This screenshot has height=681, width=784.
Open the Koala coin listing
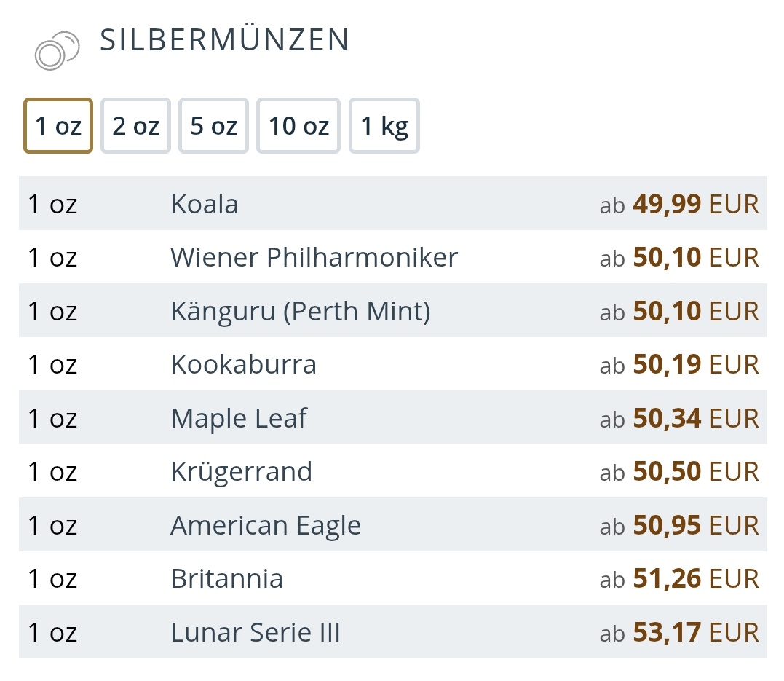205,204
